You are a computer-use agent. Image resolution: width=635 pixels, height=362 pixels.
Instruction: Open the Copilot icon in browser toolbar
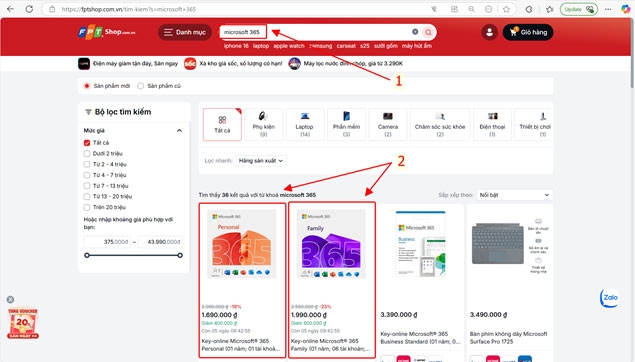point(626,9)
